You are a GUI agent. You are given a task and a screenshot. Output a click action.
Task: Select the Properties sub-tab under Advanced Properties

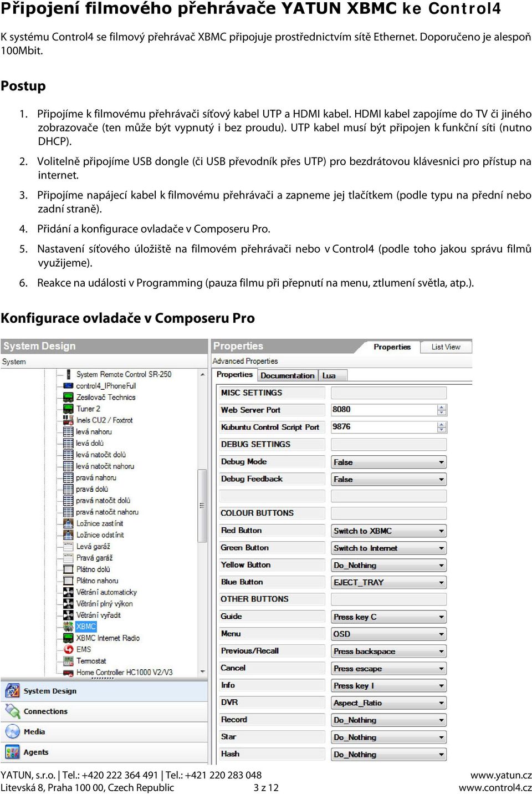234,375
